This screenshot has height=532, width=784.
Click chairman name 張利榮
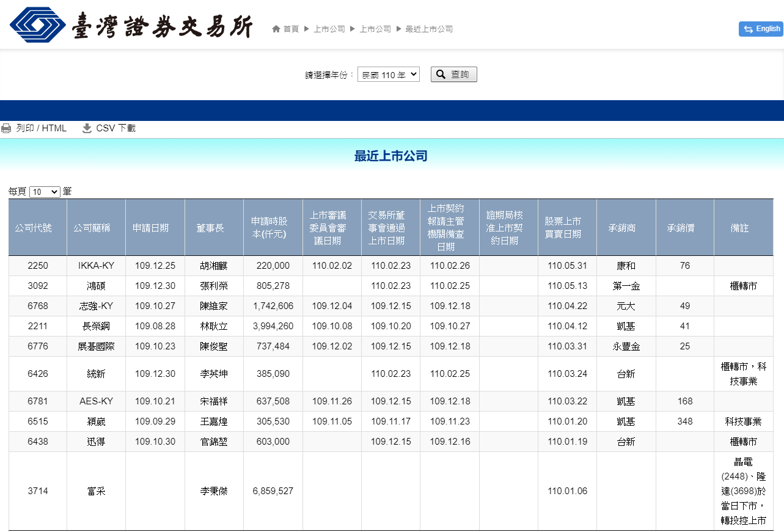point(214,286)
